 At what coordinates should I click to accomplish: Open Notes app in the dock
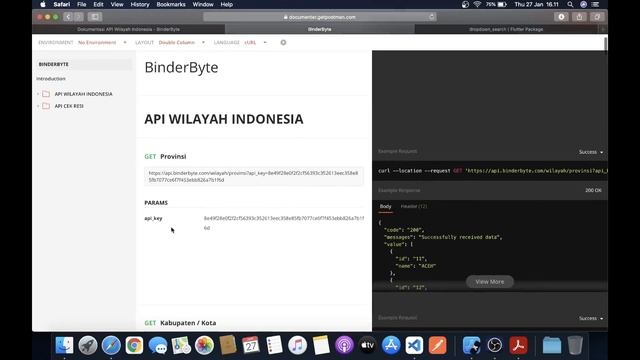click(321, 345)
